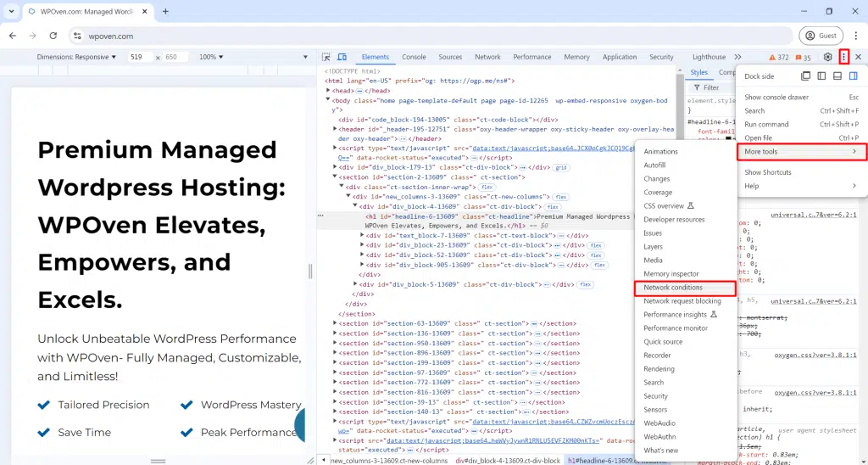Viewport: 868px width, 465px height.
Task: Toggle the device toolbar icon
Action: (342, 57)
